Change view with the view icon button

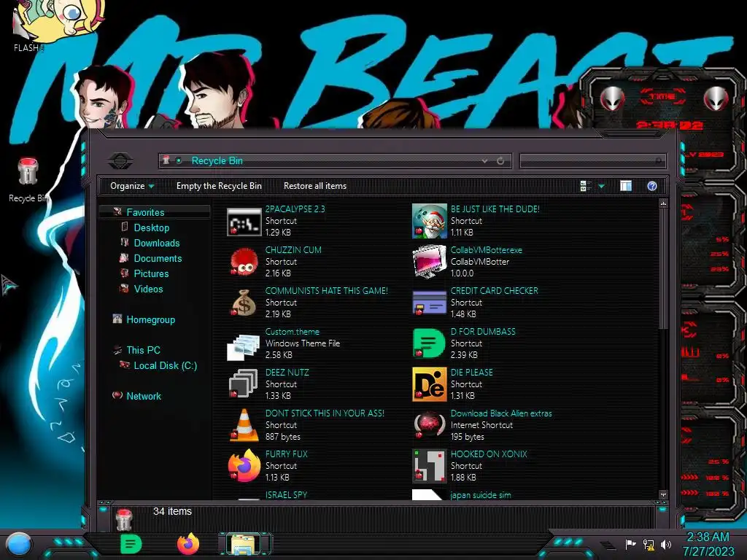point(586,186)
